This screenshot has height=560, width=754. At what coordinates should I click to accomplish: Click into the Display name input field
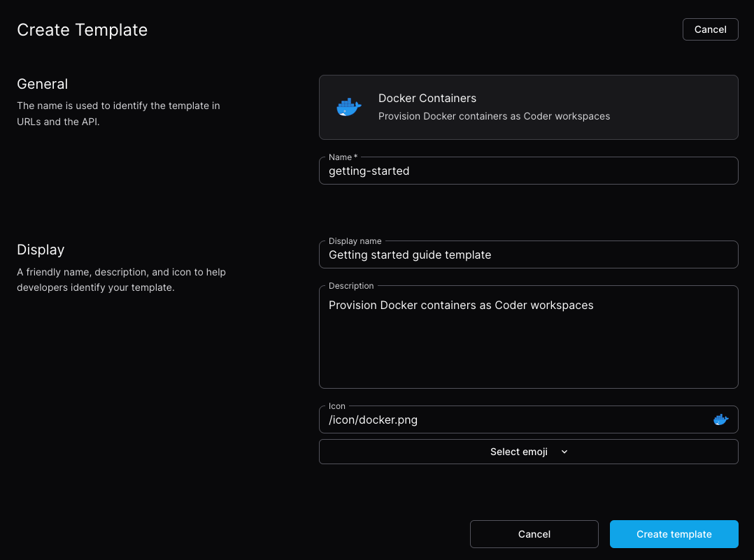[x=528, y=254]
